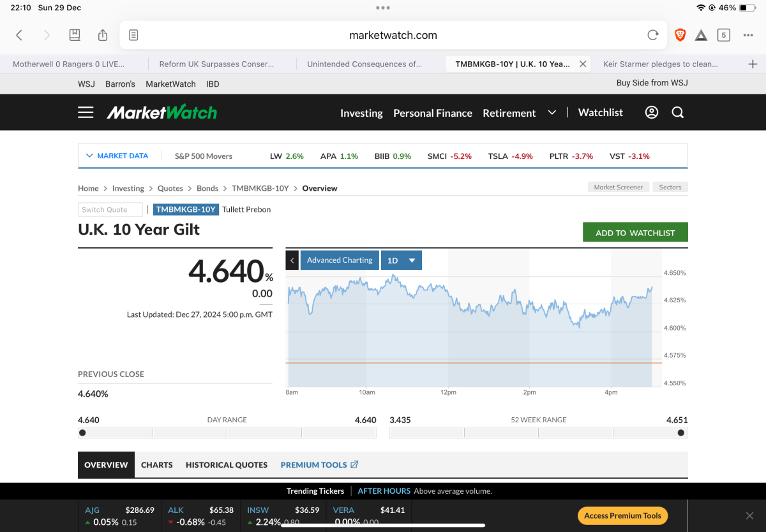Click the Day Range slider marker

click(82, 432)
